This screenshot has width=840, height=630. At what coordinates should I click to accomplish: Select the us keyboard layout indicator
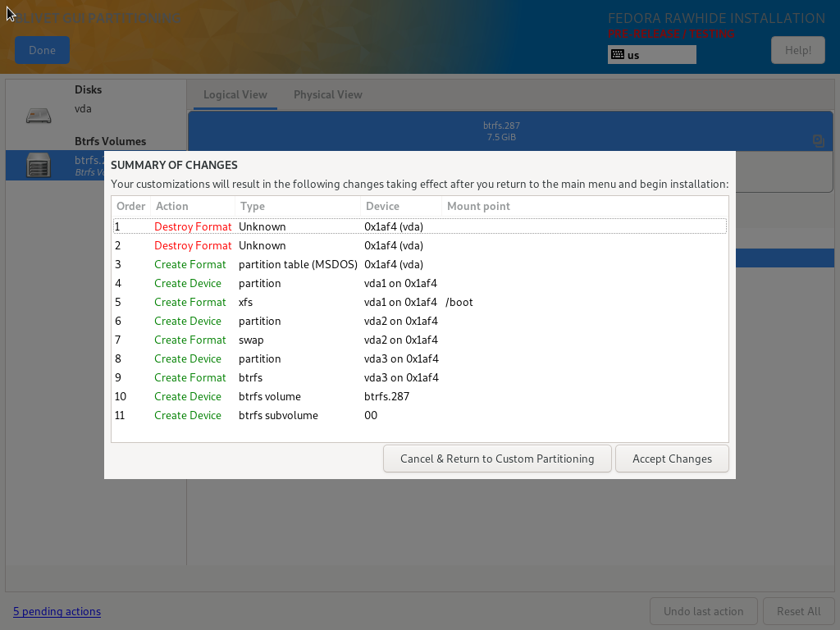click(x=652, y=55)
